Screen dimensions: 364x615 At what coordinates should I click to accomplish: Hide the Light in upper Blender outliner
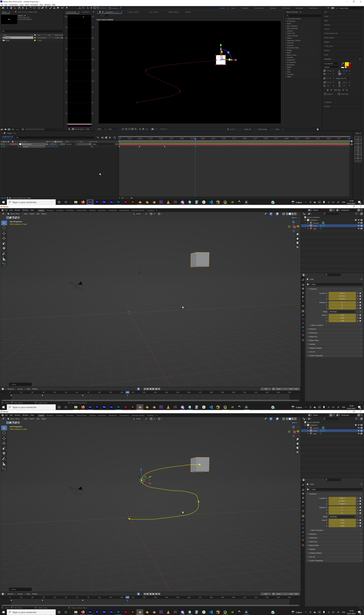359,229
